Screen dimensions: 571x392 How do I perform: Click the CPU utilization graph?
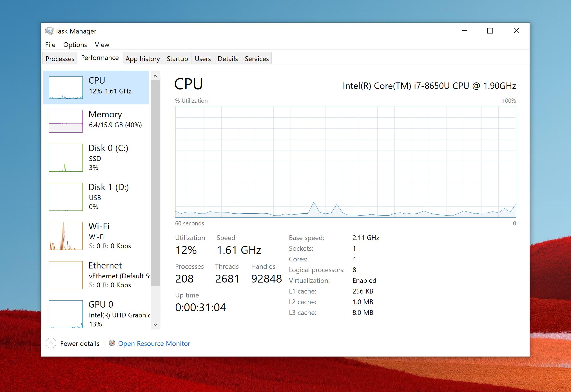click(x=345, y=162)
